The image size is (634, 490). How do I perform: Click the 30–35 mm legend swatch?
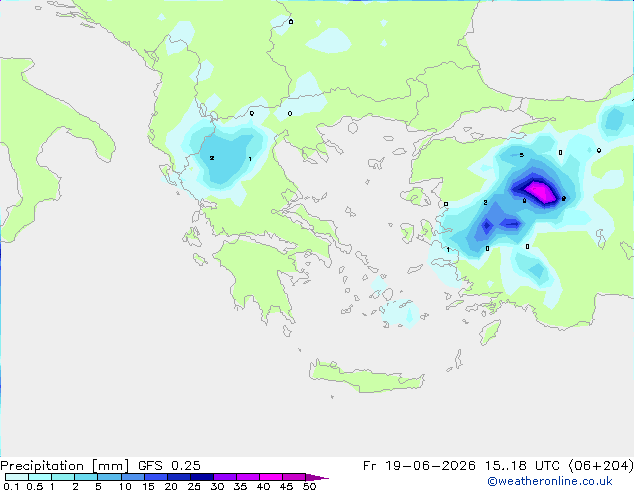pyautogui.click(x=224, y=477)
